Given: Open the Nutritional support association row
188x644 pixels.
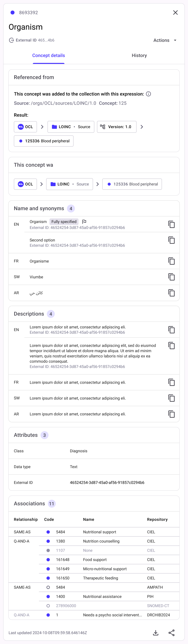Looking at the screenshot, I should [99, 532].
